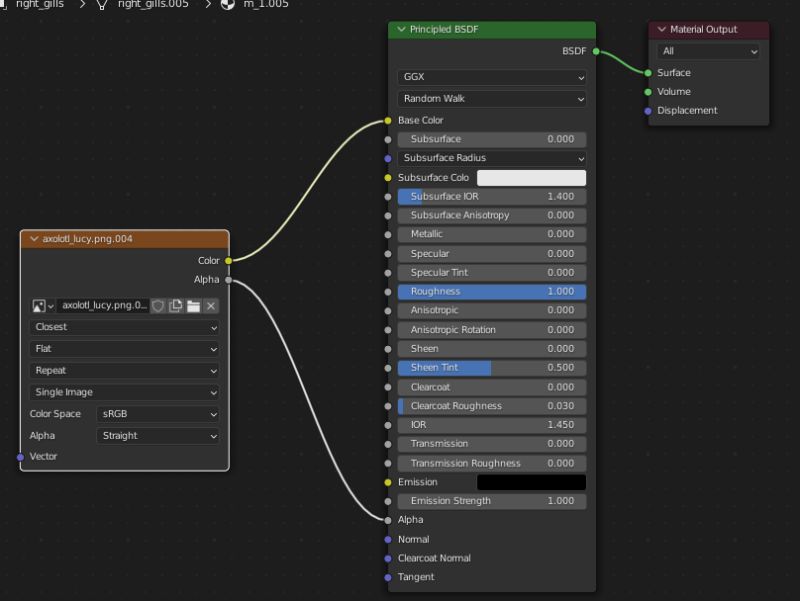Click the m_1.005 material icon in breadcrumb

tap(228, 5)
